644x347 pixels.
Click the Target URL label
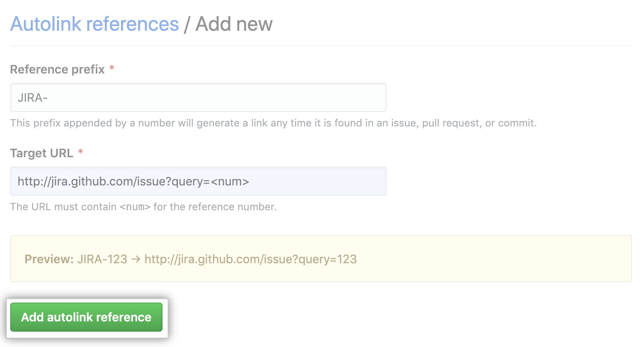(x=41, y=153)
